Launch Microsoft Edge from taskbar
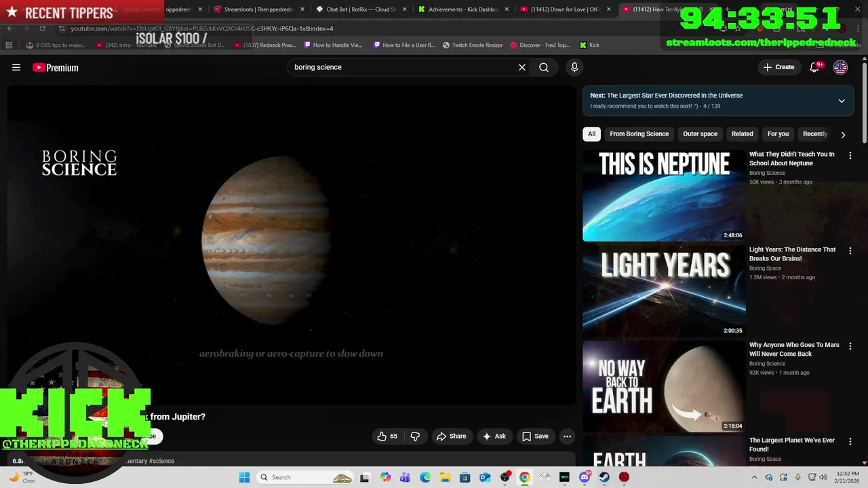Image resolution: width=868 pixels, height=488 pixels. tap(425, 477)
